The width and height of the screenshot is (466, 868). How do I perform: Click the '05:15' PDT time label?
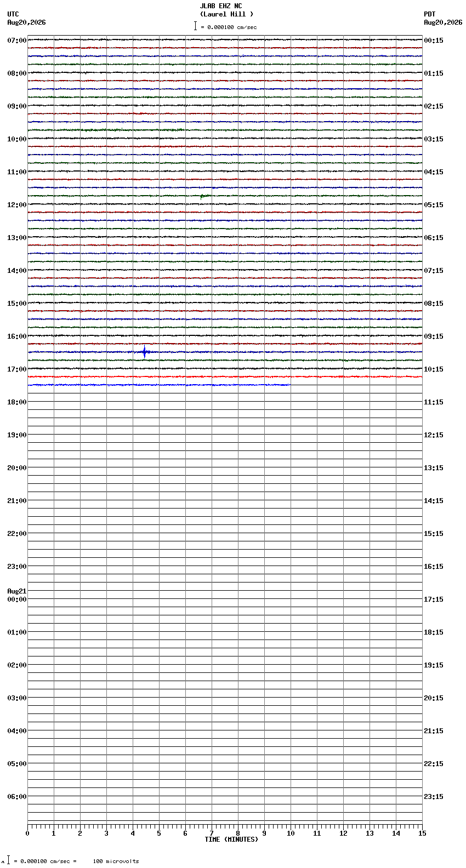[434, 205]
